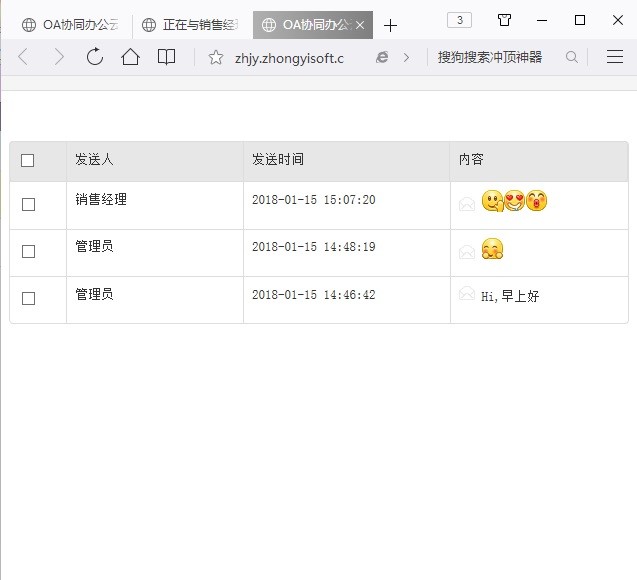Maximize the browser window
The width and height of the screenshot is (637, 580).
580,20
